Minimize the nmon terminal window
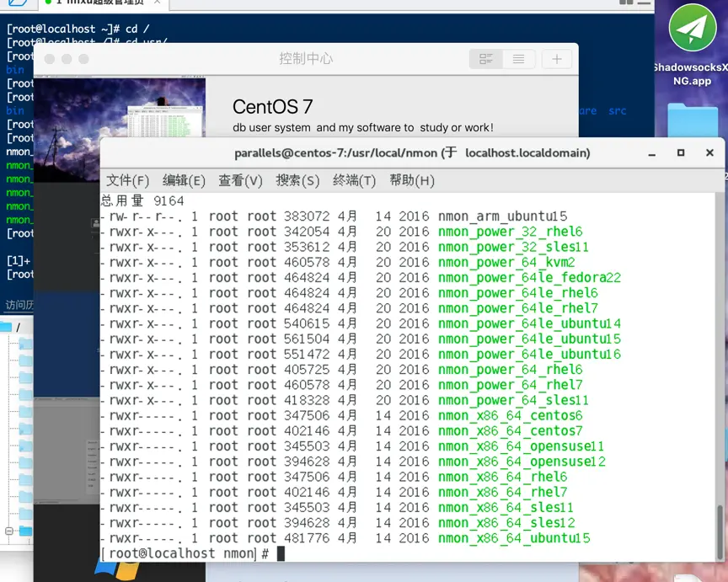 click(x=652, y=153)
